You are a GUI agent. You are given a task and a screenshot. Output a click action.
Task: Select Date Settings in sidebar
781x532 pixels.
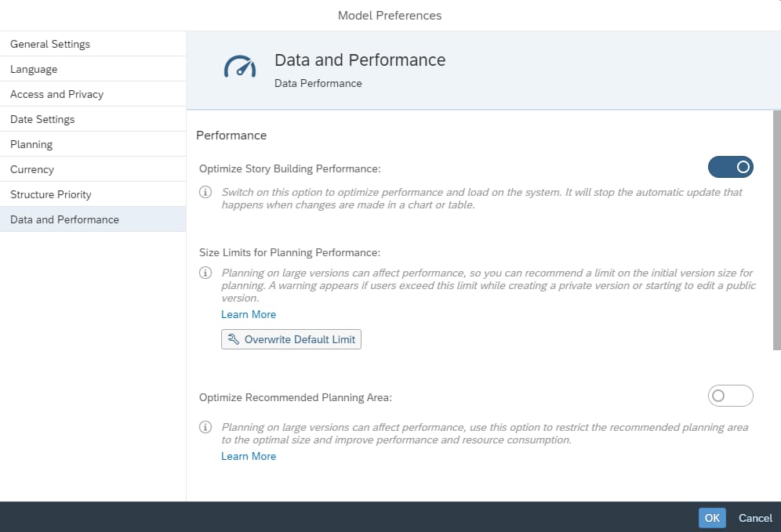(93, 119)
